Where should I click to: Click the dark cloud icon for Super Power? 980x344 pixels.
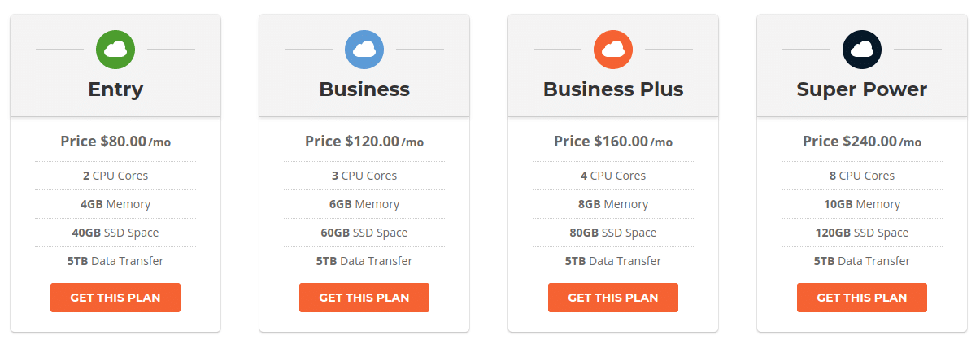pos(862,49)
